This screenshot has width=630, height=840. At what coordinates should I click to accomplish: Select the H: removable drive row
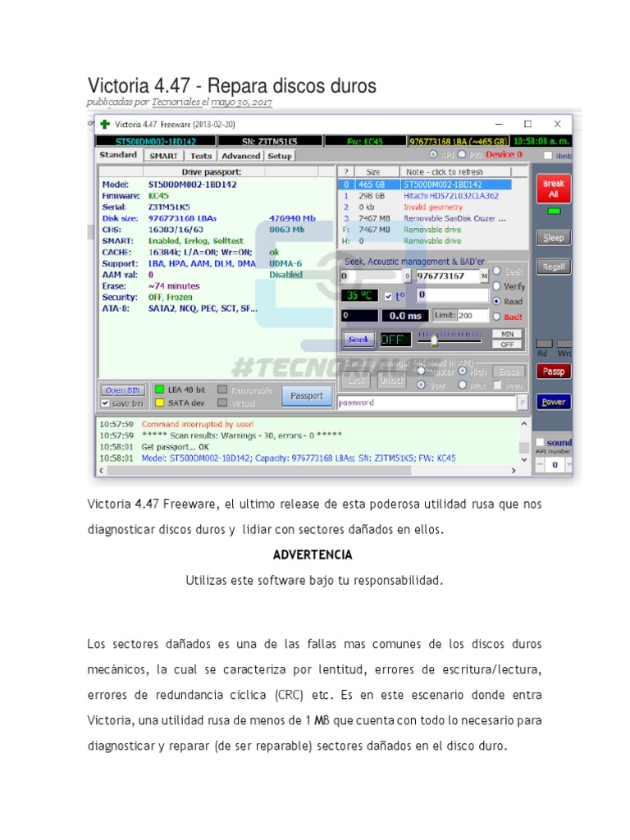pyautogui.click(x=424, y=240)
